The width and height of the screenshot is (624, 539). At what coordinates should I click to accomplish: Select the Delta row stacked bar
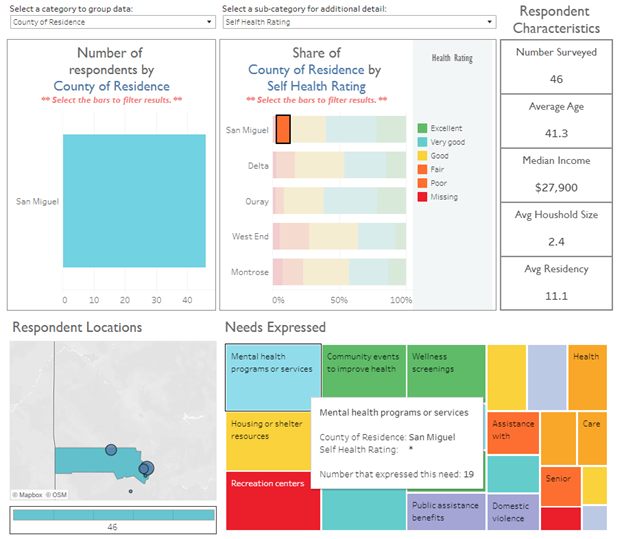(x=340, y=165)
